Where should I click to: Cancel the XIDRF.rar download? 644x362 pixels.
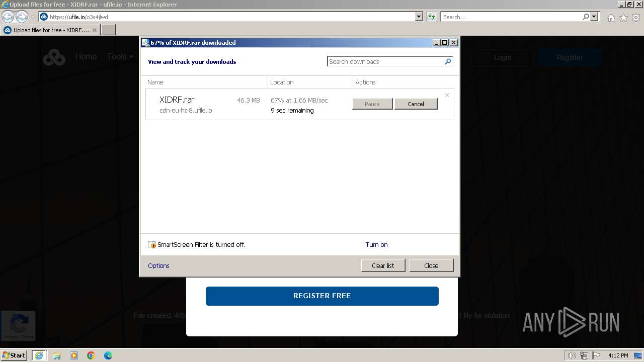(x=416, y=104)
